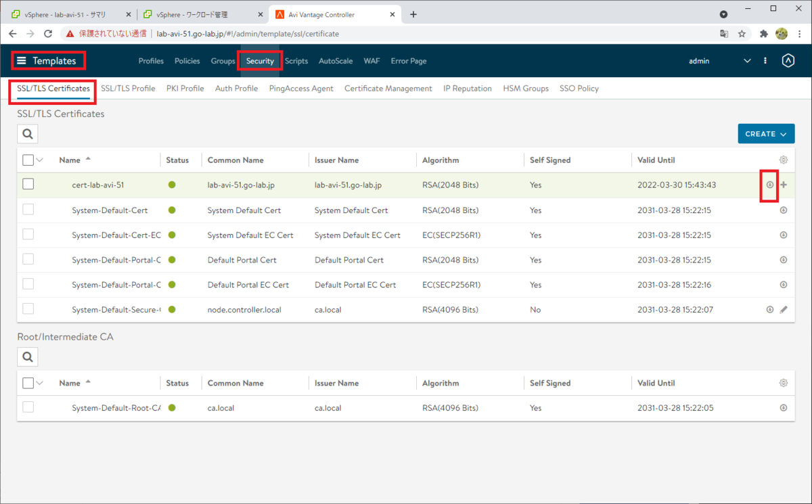
Task: Open the Error Page section
Action: (409, 61)
